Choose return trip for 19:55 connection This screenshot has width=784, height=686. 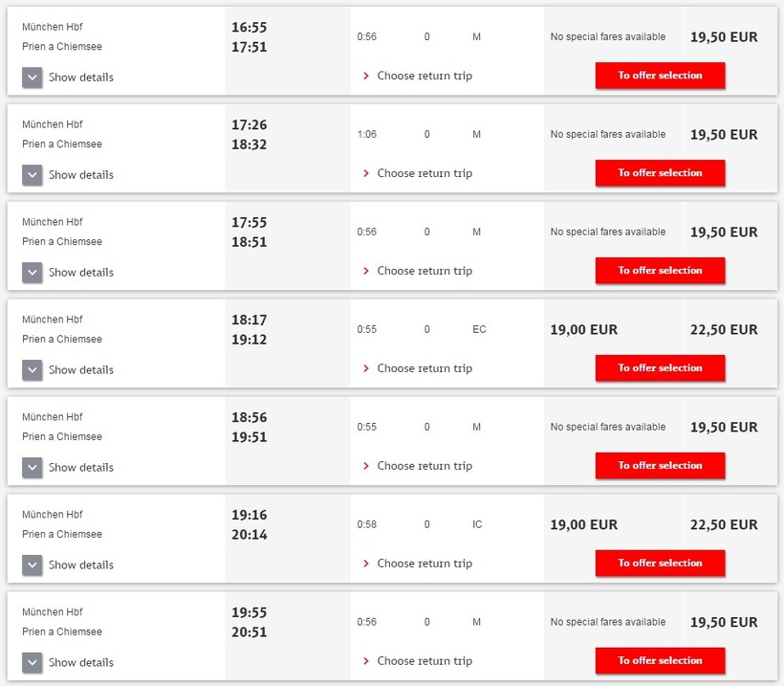[x=424, y=661]
